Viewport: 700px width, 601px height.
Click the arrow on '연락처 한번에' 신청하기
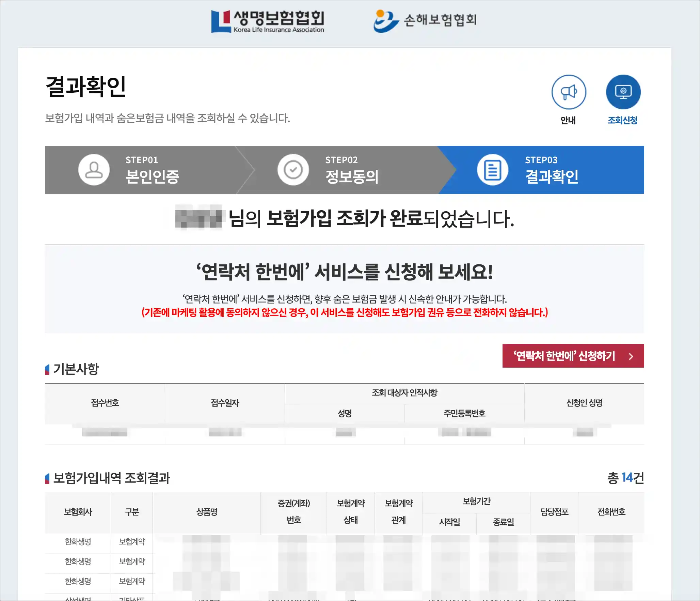[x=631, y=356]
